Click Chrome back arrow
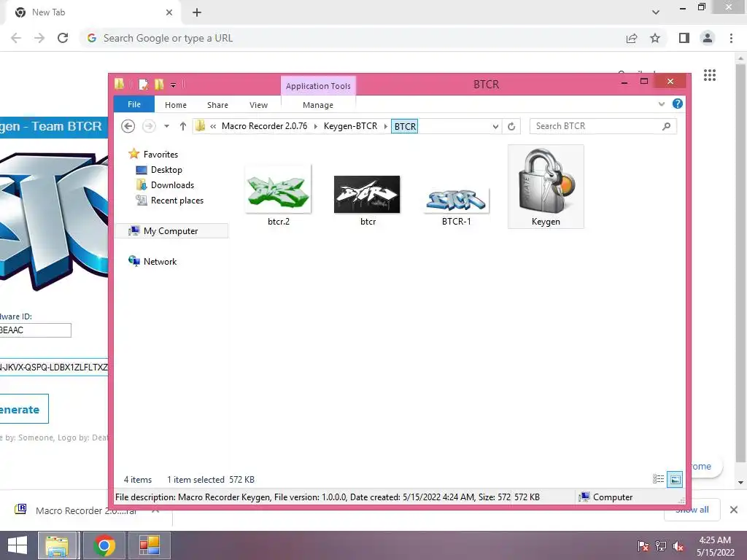The height and width of the screenshot is (560, 747). (16, 38)
